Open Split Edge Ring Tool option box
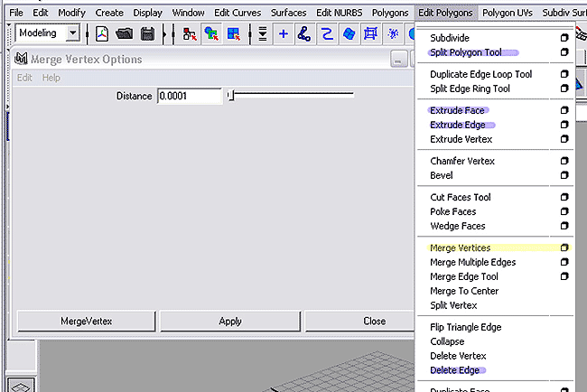The image size is (587, 392). [x=564, y=89]
